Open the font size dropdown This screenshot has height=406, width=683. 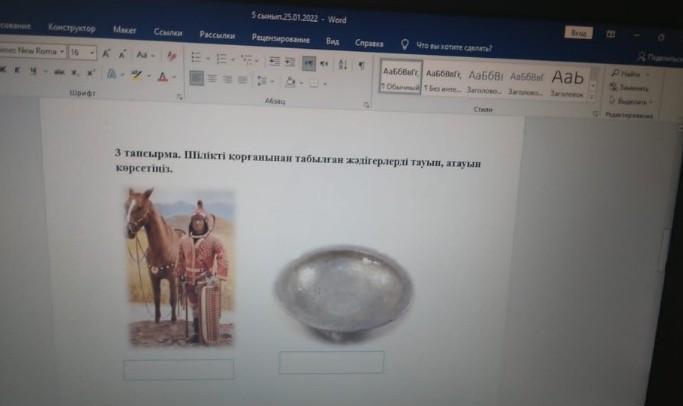pos(92,53)
